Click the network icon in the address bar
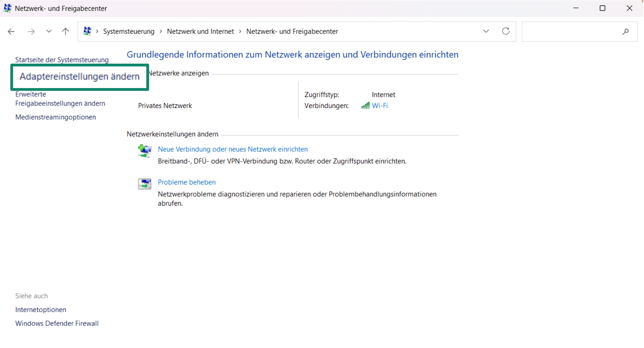This screenshot has width=644, height=348. (88, 31)
